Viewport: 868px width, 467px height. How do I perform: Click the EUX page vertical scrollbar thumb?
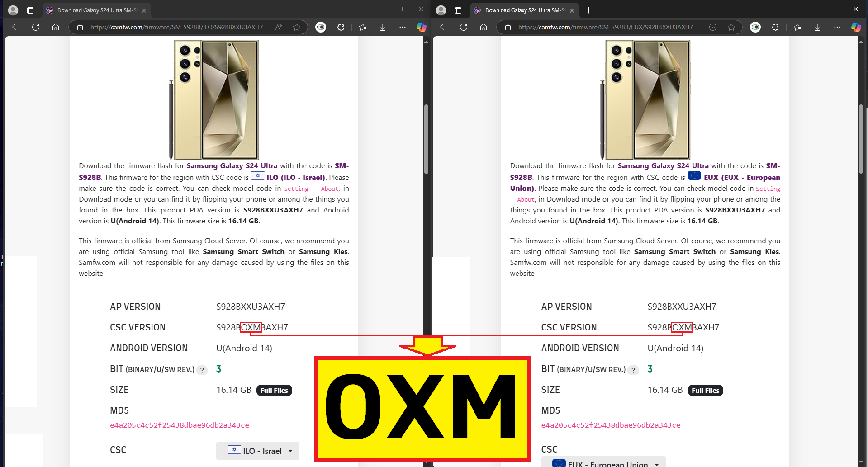point(861,139)
